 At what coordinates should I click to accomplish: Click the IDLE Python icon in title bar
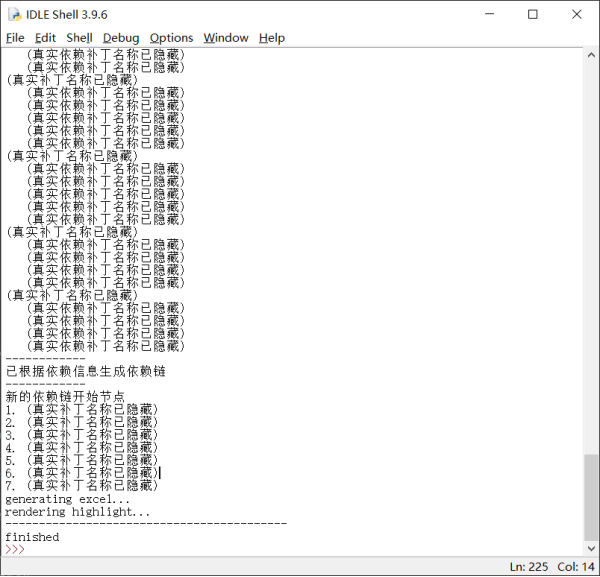pyautogui.click(x=15, y=15)
